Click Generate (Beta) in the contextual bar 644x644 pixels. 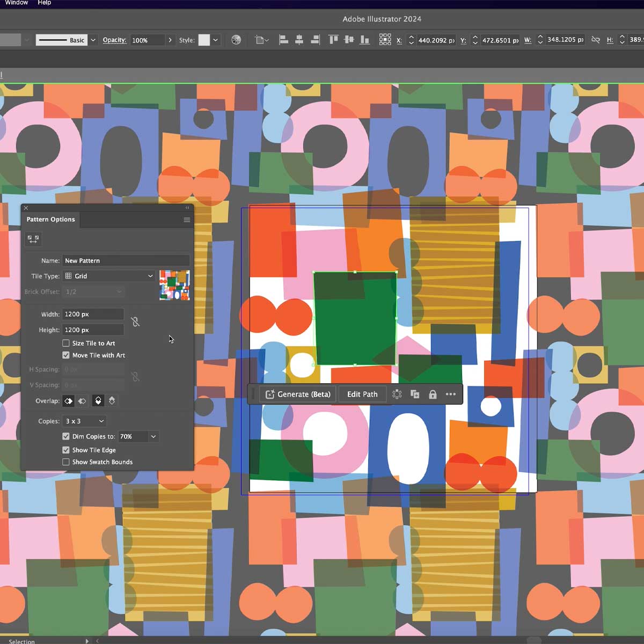[298, 394]
